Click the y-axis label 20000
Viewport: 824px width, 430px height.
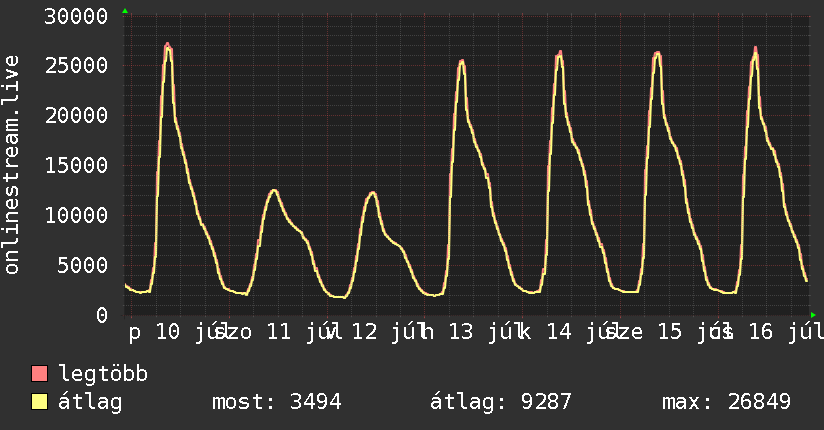click(76, 116)
